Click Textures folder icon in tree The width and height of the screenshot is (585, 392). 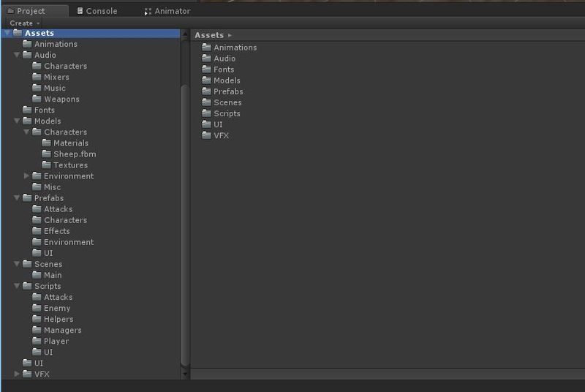click(46, 165)
